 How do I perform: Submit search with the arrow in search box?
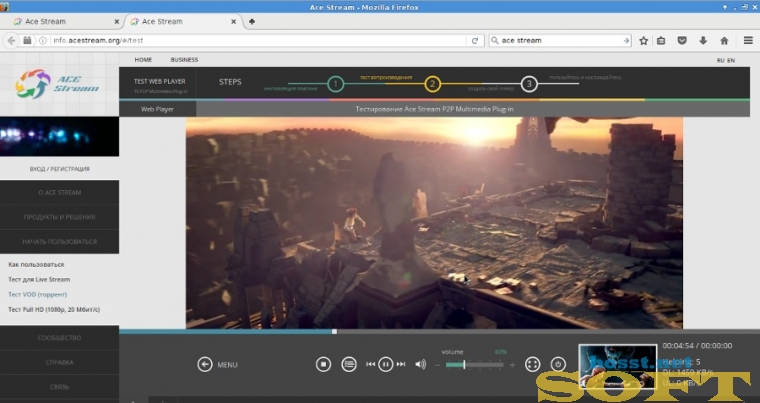626,41
